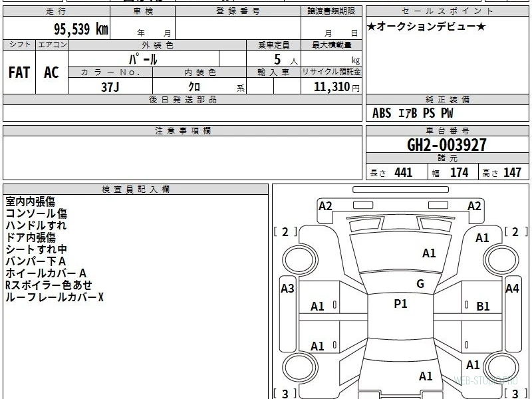This screenshot has height=399, width=532.
Task: Select the AC air conditioner value
Action: [52, 72]
